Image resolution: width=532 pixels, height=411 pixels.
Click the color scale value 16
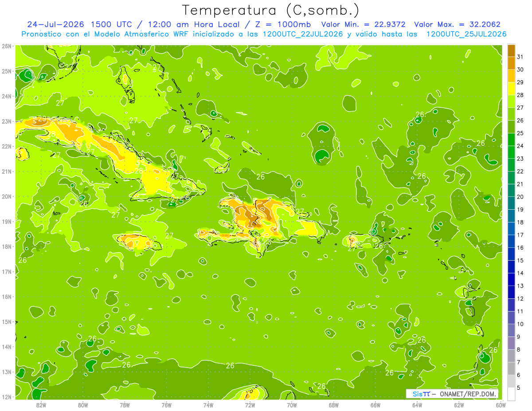click(x=520, y=248)
